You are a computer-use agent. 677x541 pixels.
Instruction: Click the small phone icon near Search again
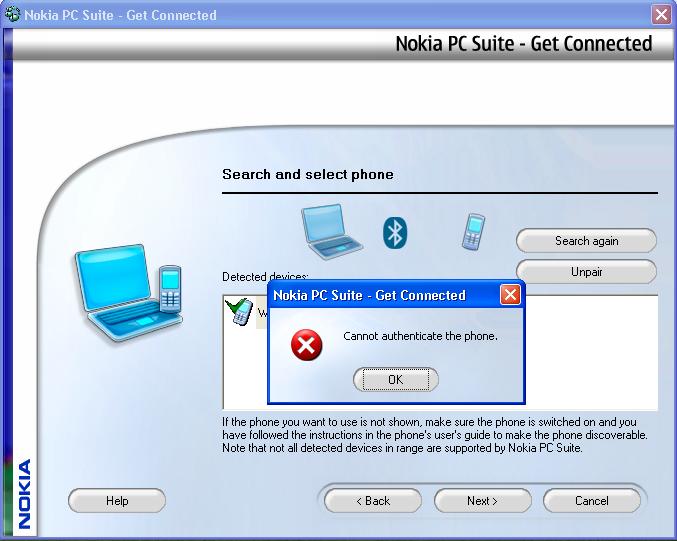tap(473, 231)
